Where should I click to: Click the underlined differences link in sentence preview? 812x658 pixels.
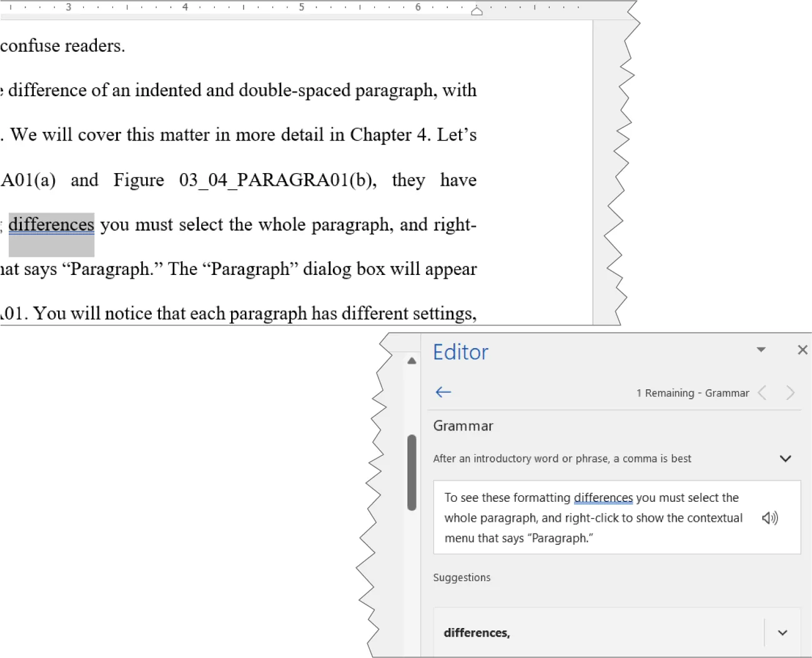pyautogui.click(x=603, y=497)
